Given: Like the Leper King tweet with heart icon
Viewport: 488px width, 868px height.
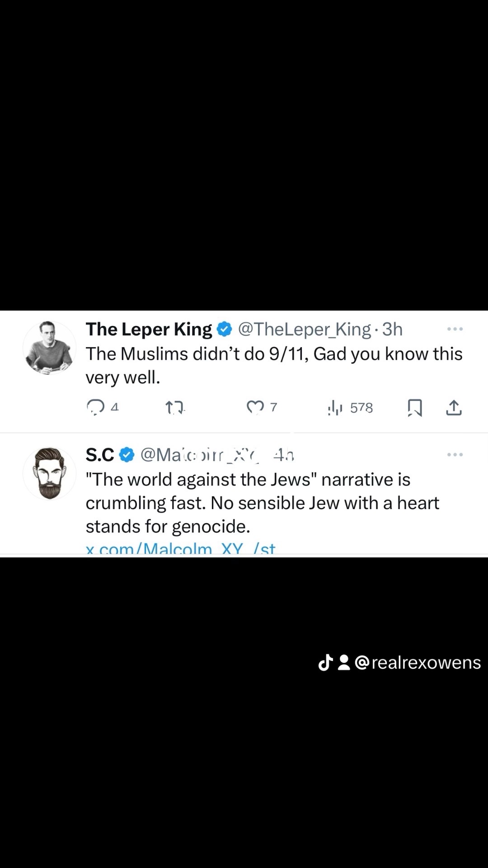Looking at the screenshot, I should [255, 408].
